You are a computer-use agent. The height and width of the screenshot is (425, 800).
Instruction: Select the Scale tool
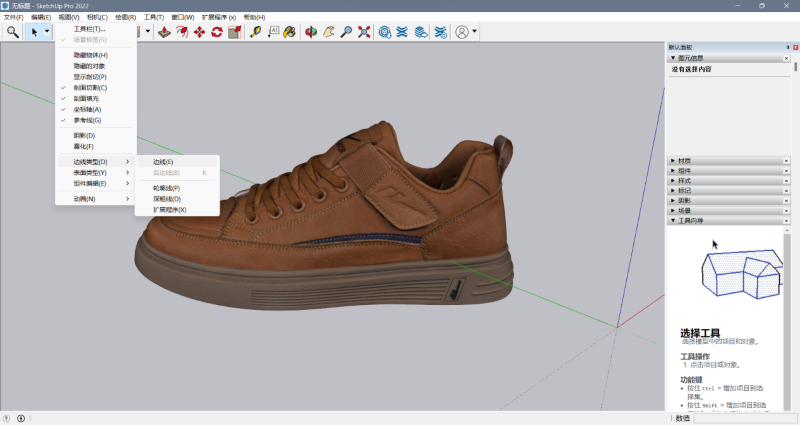[x=235, y=32]
